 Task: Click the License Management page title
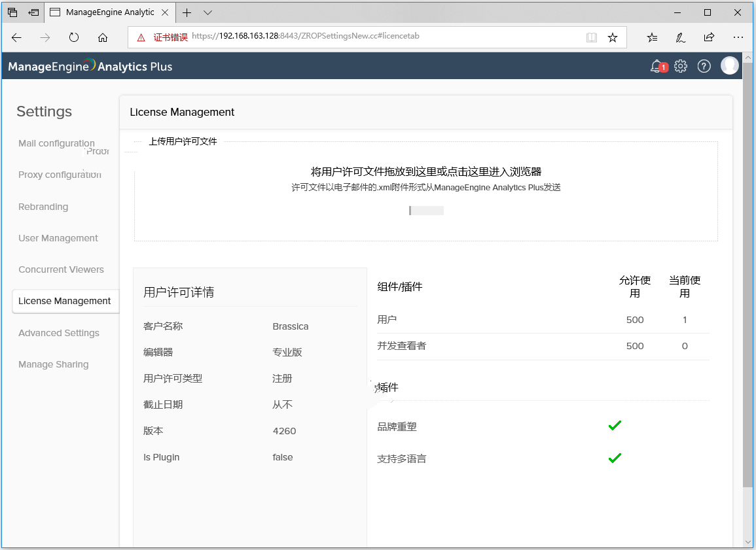(x=182, y=112)
